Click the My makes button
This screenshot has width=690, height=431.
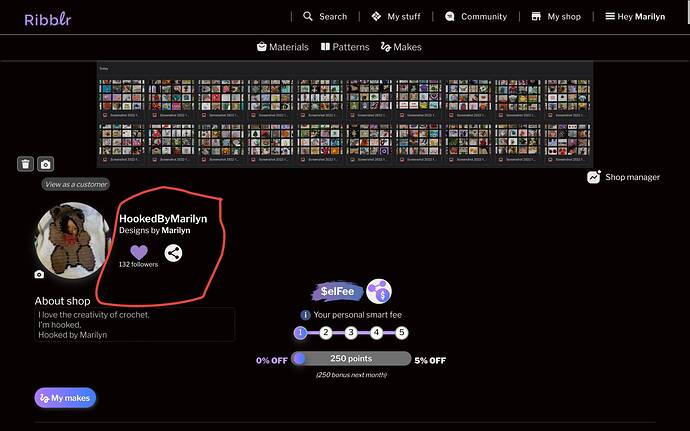coord(65,398)
